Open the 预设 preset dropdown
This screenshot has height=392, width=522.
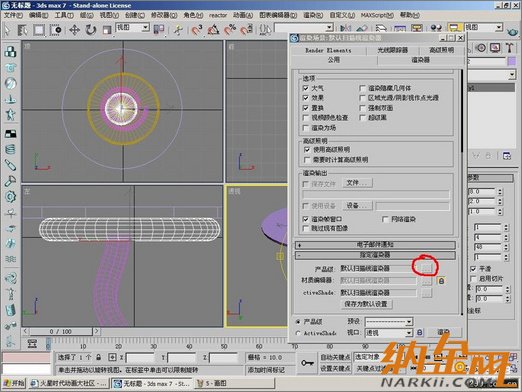point(389,322)
